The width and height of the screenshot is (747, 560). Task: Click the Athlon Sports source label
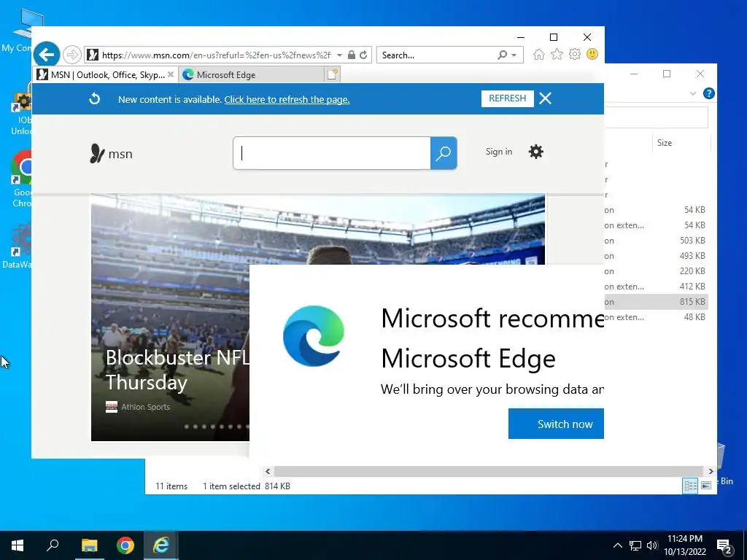145,407
